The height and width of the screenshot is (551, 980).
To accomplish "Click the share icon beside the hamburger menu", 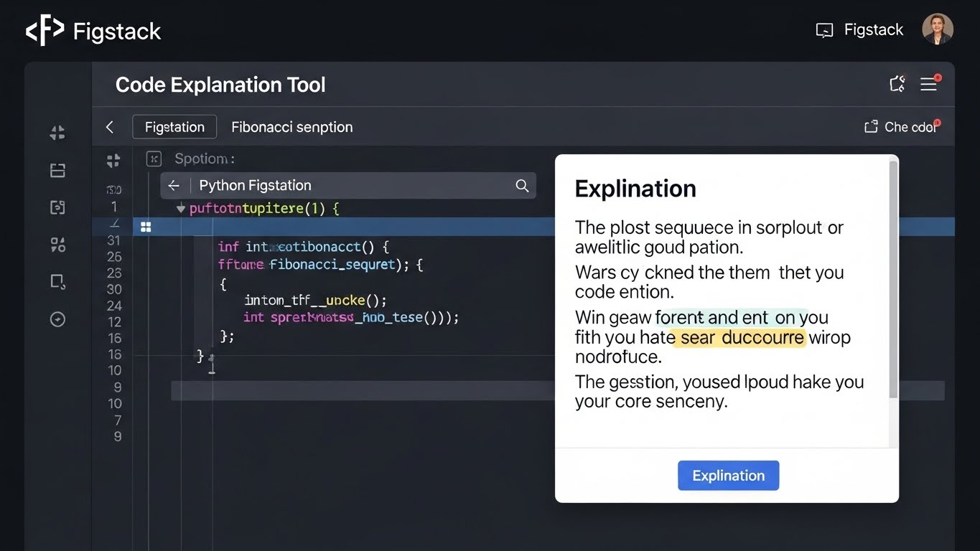I will tap(897, 84).
